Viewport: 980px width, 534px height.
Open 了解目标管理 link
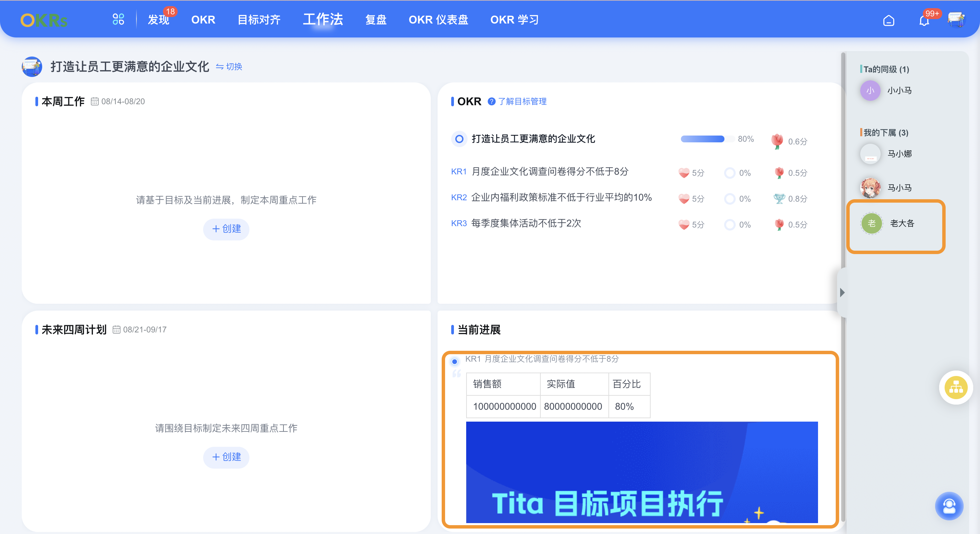(522, 101)
